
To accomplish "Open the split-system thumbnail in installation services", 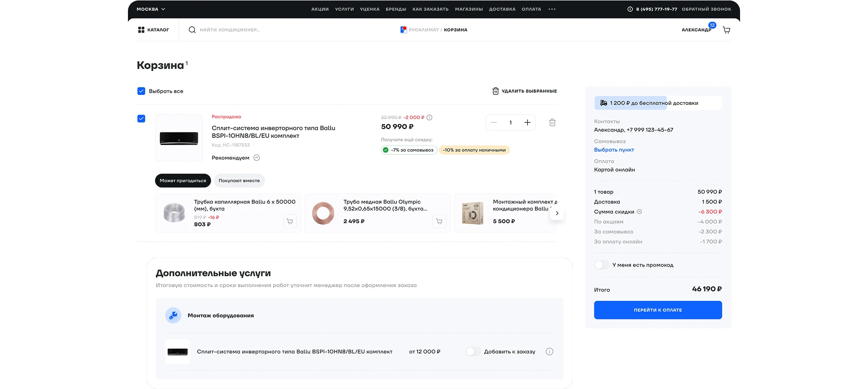I will [x=178, y=352].
